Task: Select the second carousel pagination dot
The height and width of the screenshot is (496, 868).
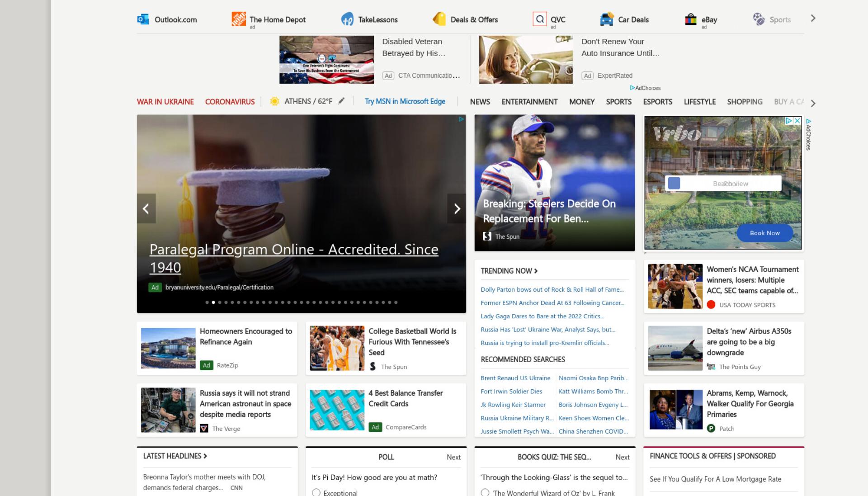Action: point(213,302)
